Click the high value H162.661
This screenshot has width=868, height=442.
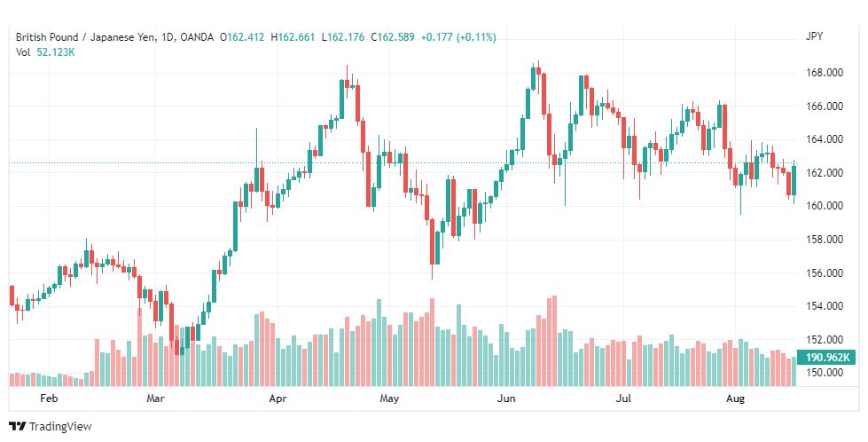coord(293,37)
